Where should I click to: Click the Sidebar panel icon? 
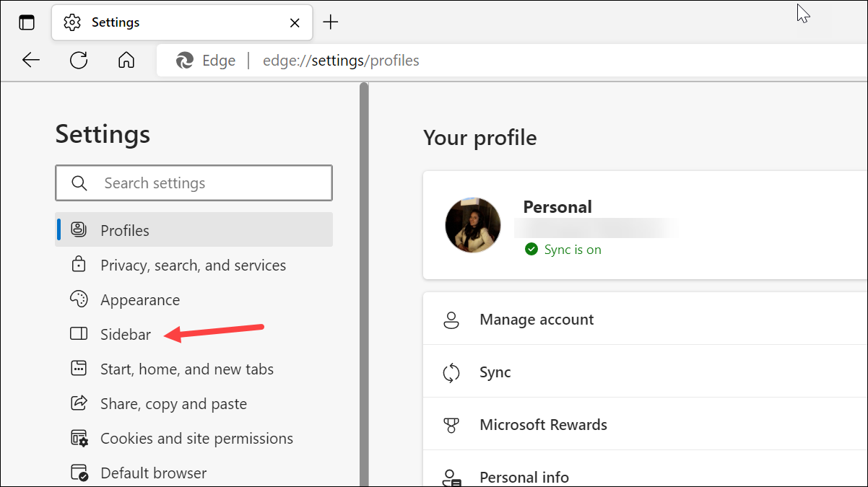click(x=79, y=334)
